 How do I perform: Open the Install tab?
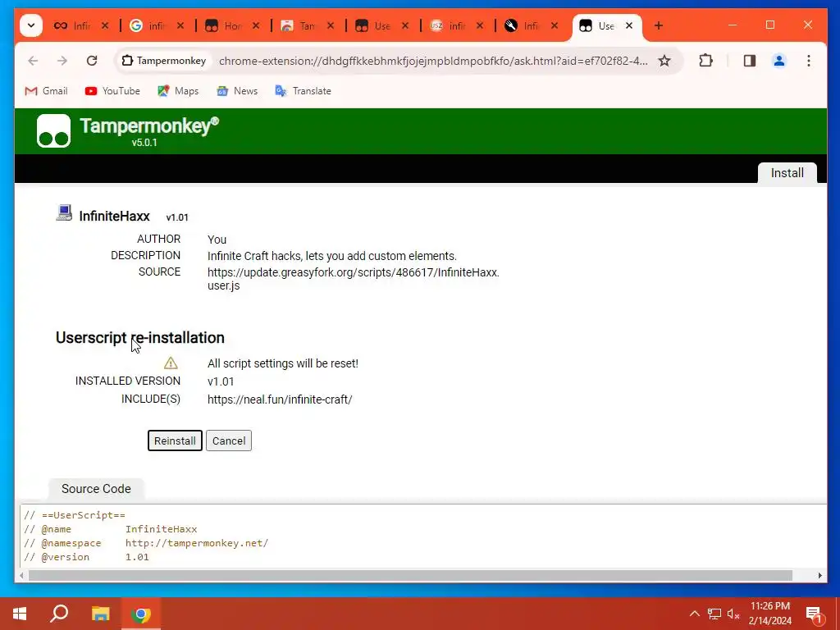coord(787,173)
